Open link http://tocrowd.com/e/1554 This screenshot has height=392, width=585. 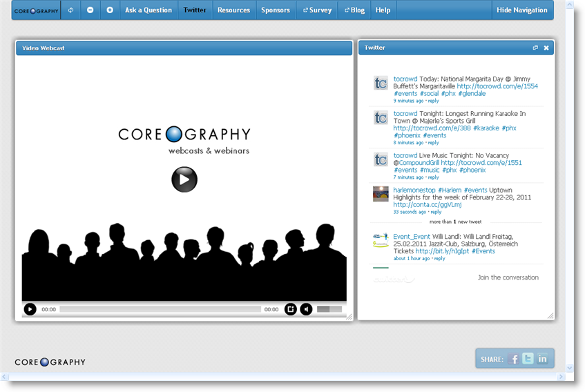click(x=497, y=86)
